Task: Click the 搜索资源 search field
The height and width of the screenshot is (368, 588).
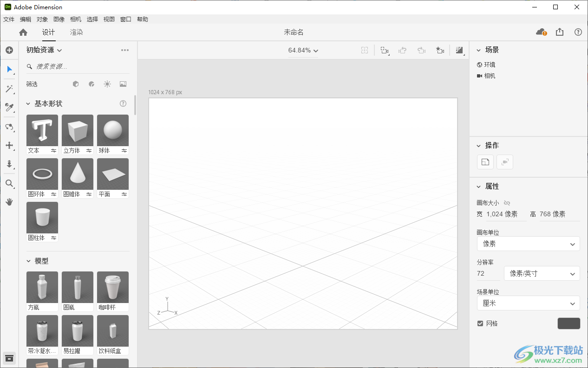Action: click(x=78, y=66)
